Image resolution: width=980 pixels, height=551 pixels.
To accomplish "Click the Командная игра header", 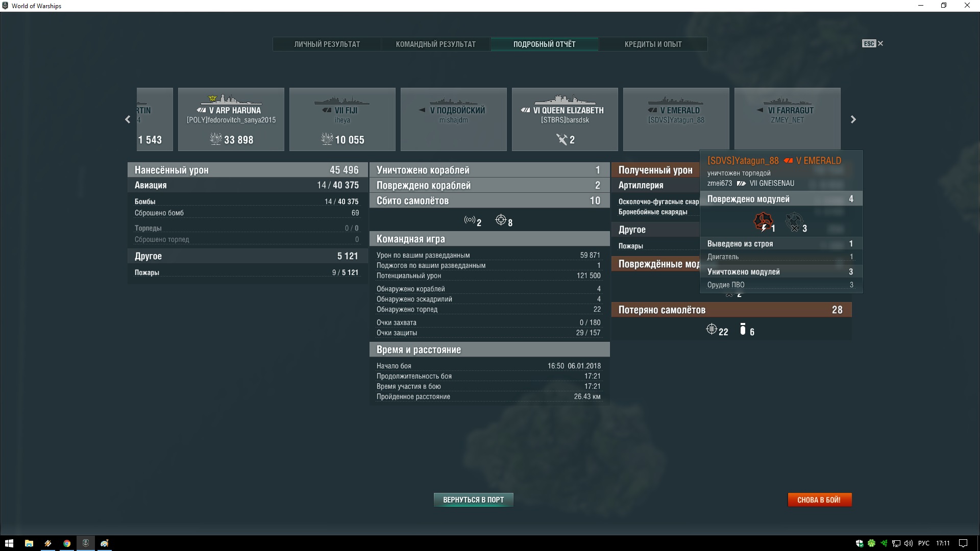I will [x=489, y=239].
